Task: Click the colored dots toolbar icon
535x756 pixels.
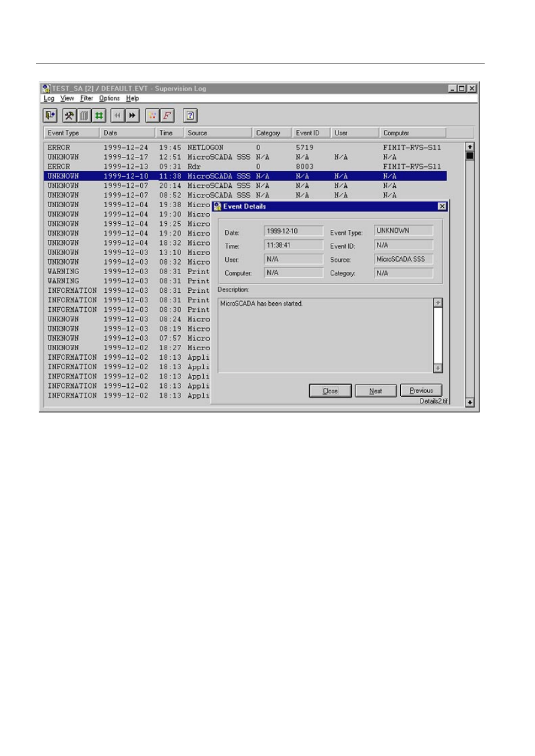Action: [x=152, y=116]
